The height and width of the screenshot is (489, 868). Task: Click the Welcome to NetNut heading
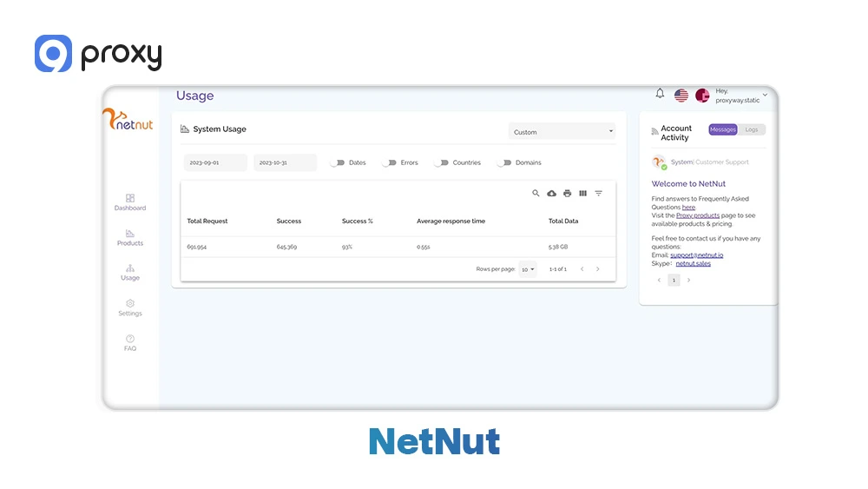point(688,184)
